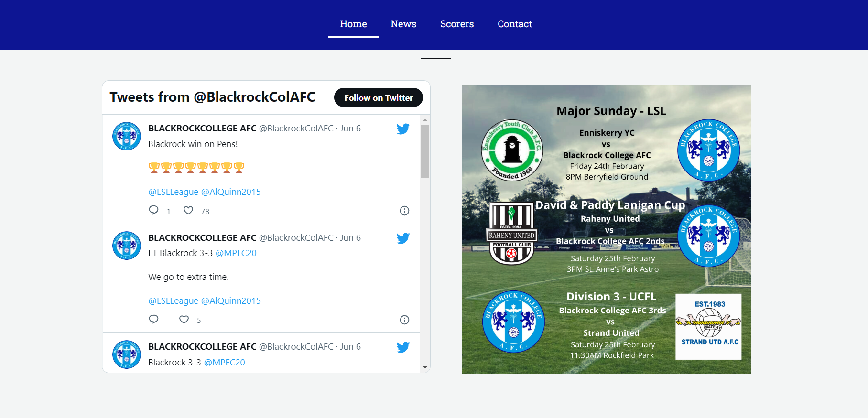Click Blackrock College crest beside the Lanigan Cup fixture
868x418 pixels.
(x=708, y=236)
